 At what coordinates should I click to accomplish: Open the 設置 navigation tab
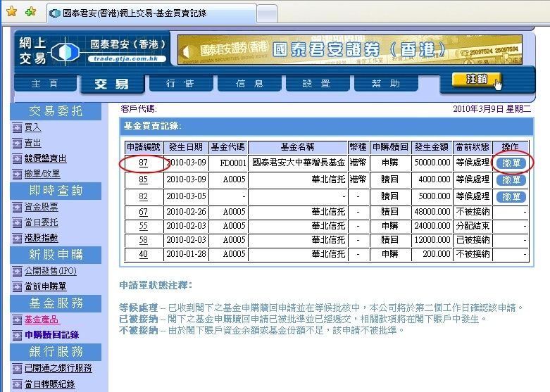tap(317, 84)
